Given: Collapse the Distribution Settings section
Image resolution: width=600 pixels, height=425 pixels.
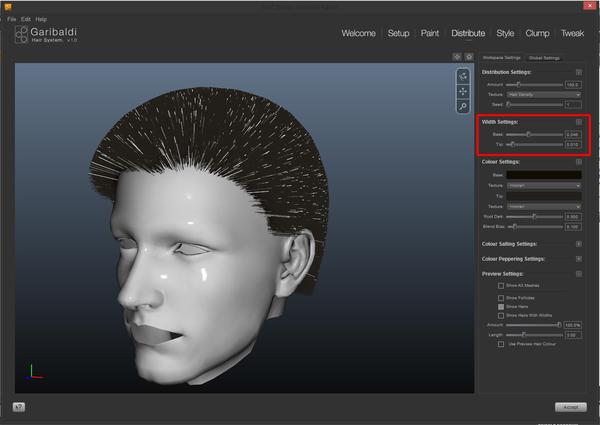Looking at the screenshot, I should tap(579, 72).
